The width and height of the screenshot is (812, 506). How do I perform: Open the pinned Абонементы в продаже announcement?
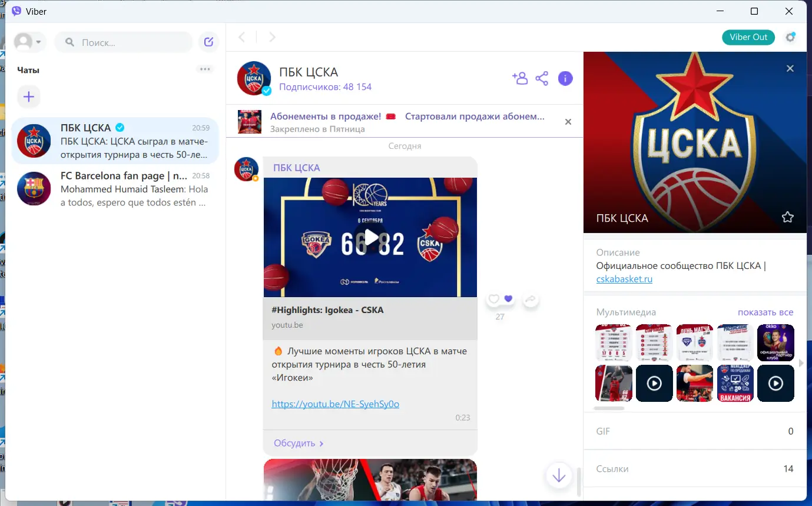[389, 122]
